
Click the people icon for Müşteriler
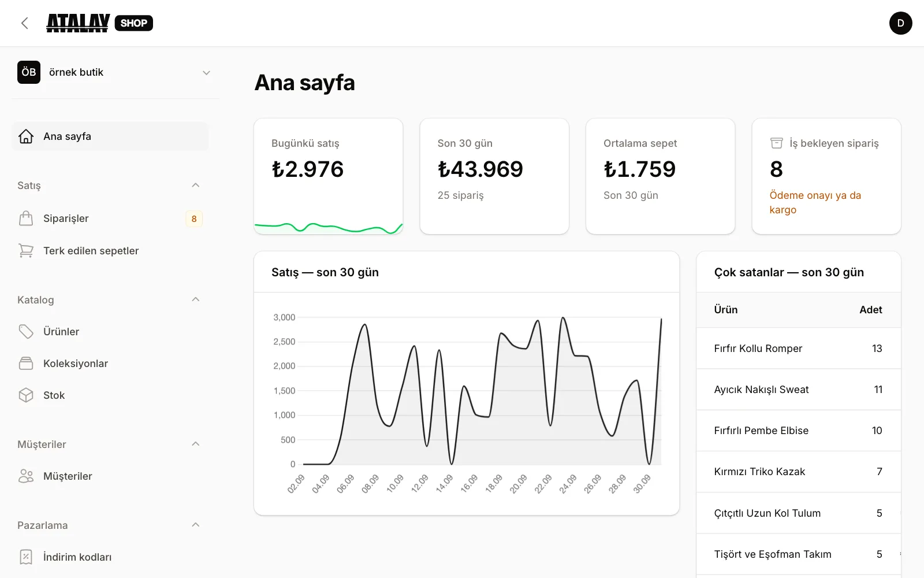[26, 476]
